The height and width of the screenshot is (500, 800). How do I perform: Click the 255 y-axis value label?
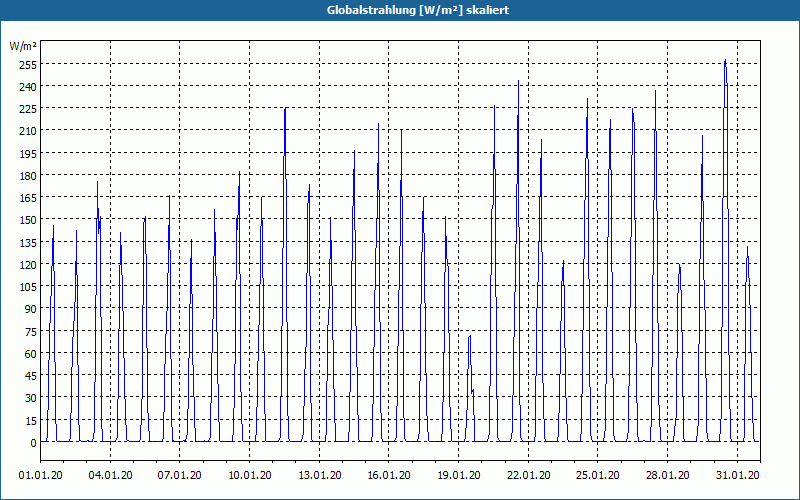(x=28, y=65)
